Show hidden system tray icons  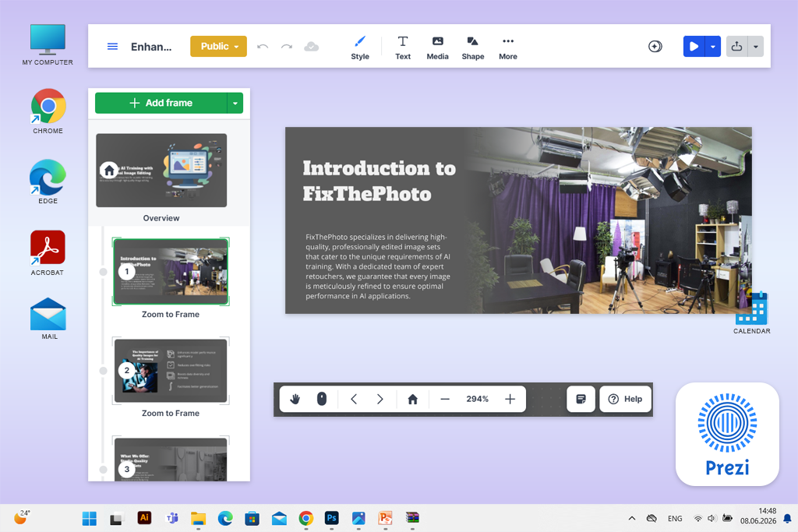pyautogui.click(x=631, y=518)
